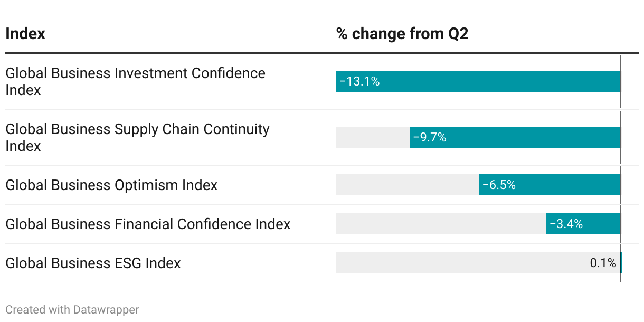The width and height of the screenshot is (644, 322).
Task: Click the gray bar area left of −9.7%
Action: click(x=372, y=137)
